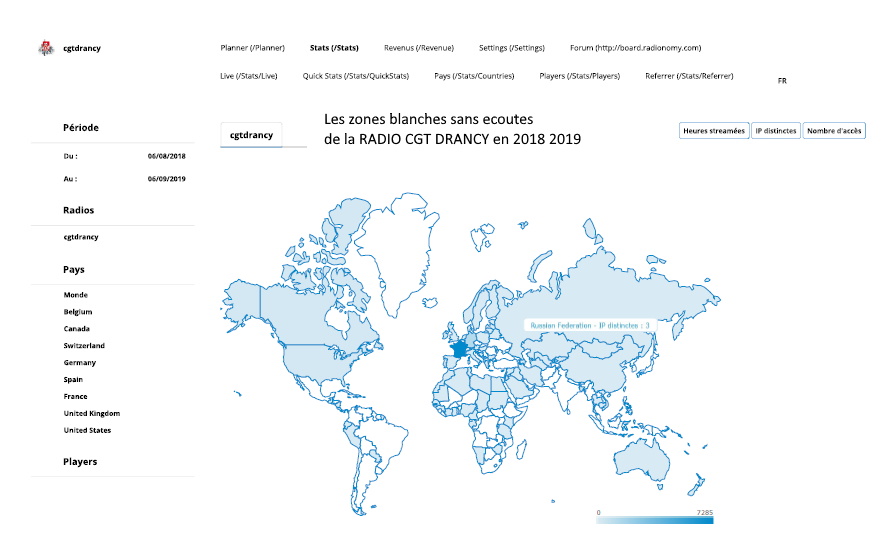
Task: Click the cgtdrancy logo icon
Action: click(46, 48)
